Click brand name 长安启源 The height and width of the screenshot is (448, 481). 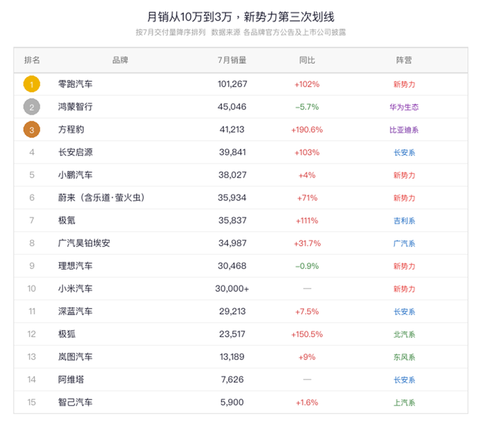point(76,152)
